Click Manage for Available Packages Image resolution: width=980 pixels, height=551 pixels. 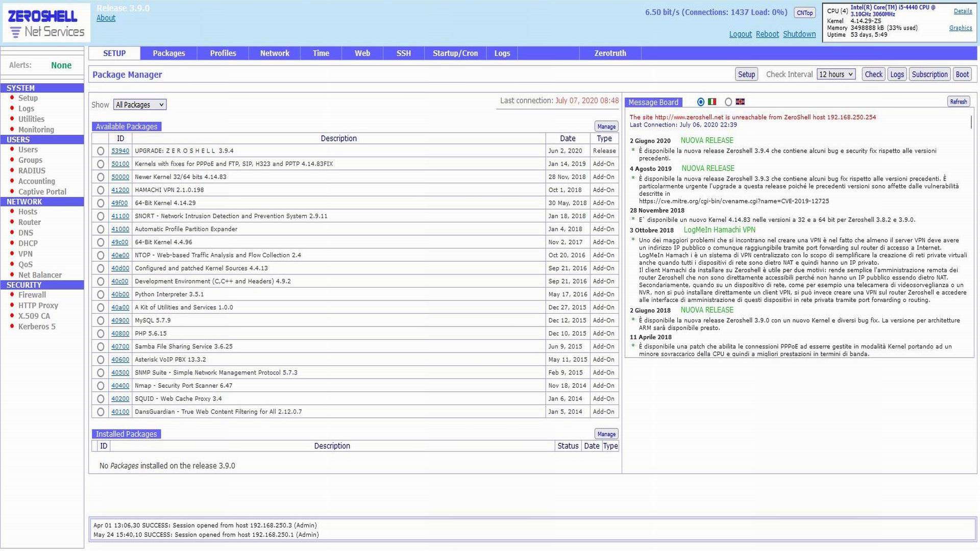click(606, 127)
